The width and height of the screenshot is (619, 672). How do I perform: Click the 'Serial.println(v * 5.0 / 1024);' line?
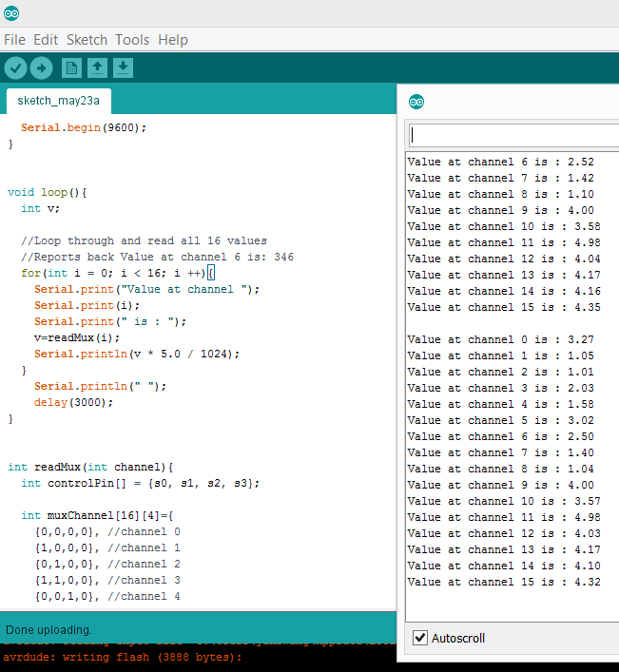tap(137, 354)
